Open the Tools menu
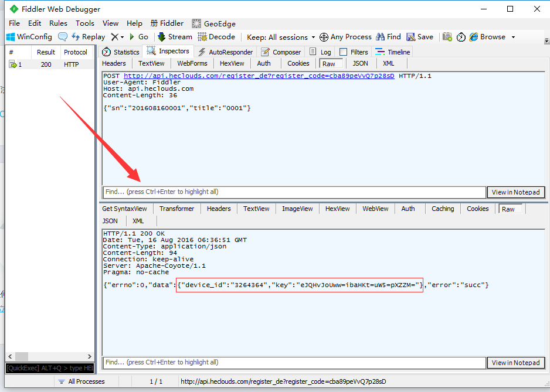The height and width of the screenshot is (392, 550). coord(85,23)
